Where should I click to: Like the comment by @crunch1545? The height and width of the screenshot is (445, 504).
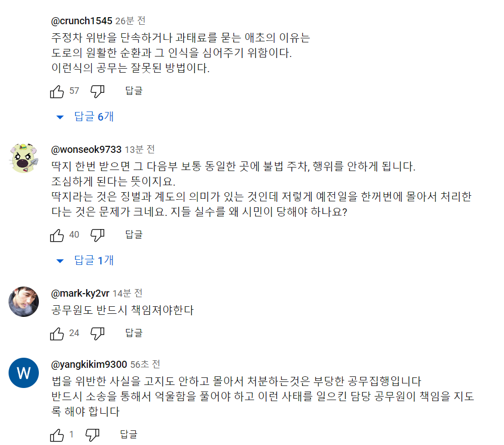coord(57,91)
